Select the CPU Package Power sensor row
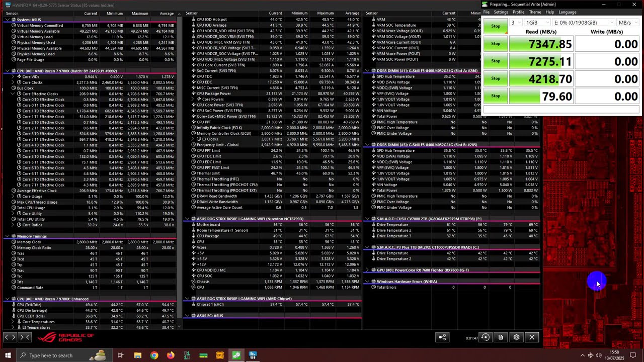Viewport: 644px width, 362px height. (x=273, y=94)
